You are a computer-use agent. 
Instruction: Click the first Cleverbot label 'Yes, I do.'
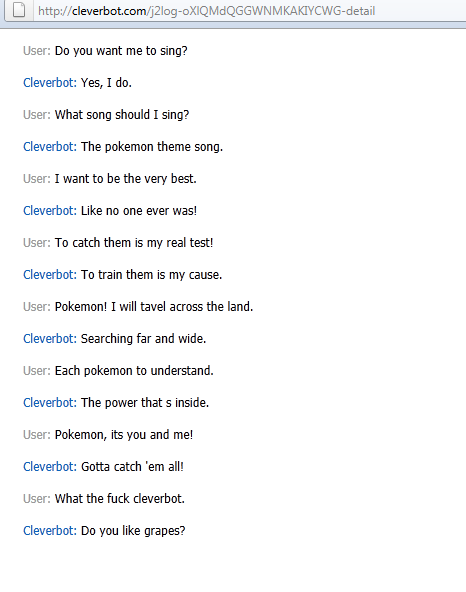click(x=50, y=83)
